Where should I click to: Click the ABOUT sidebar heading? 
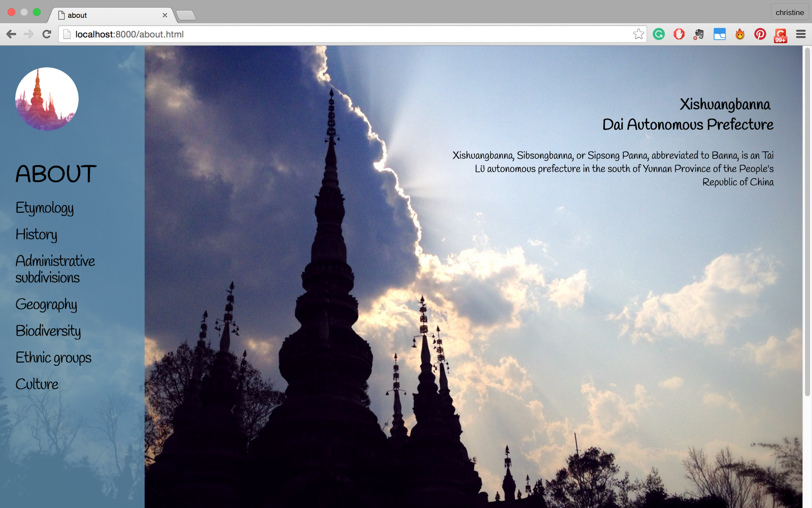click(x=56, y=174)
